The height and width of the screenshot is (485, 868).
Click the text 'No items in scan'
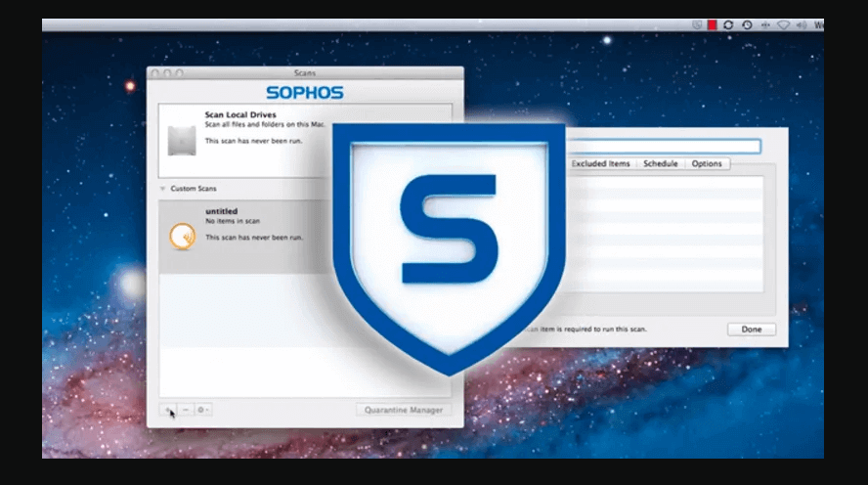233,221
